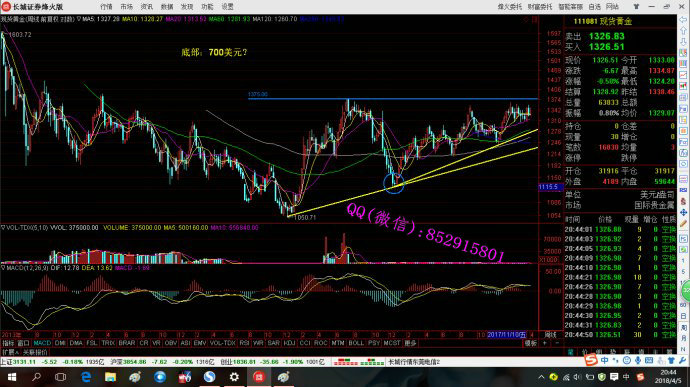The width and height of the screenshot is (690, 387).
Task: Click the down arrow in right sidebar
Action: click(683, 42)
